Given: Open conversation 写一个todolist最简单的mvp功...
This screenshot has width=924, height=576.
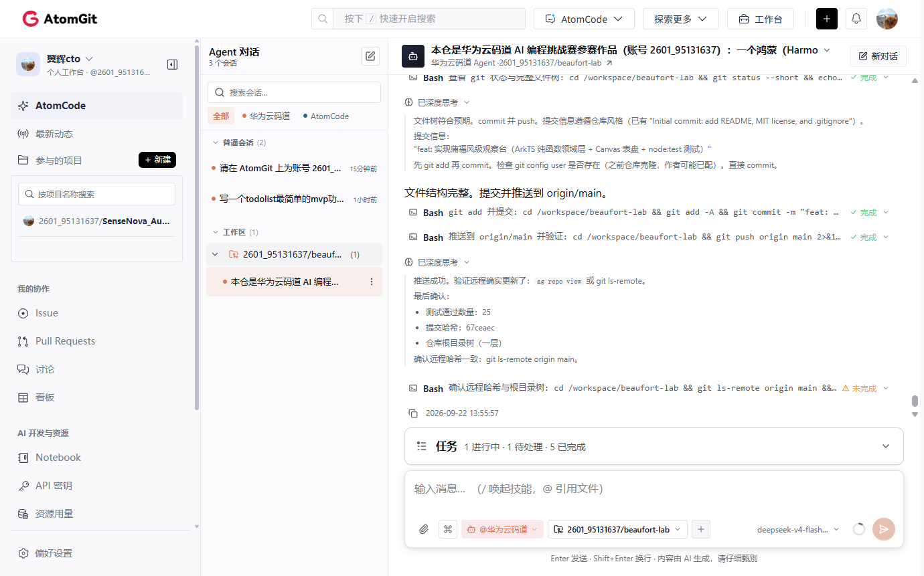Looking at the screenshot, I should pyautogui.click(x=294, y=199).
